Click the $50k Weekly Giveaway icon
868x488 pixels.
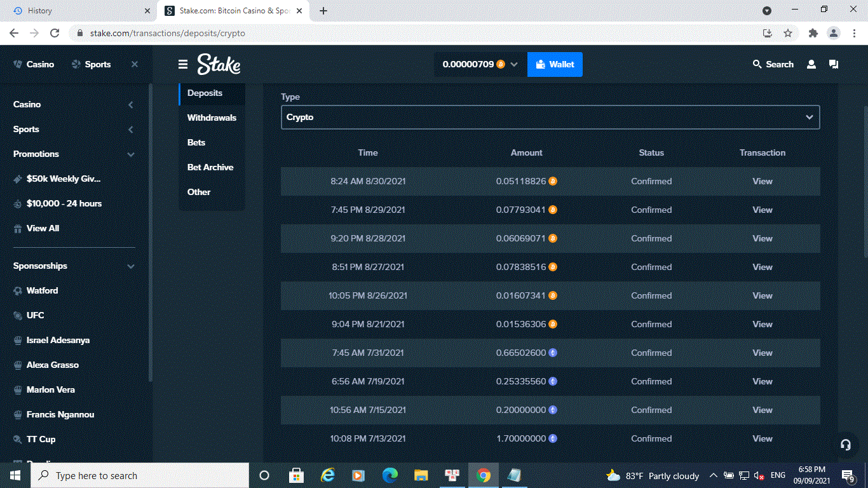pos(18,179)
